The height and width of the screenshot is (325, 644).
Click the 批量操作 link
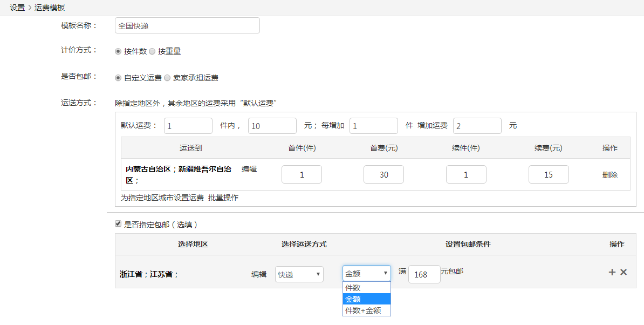tap(223, 198)
